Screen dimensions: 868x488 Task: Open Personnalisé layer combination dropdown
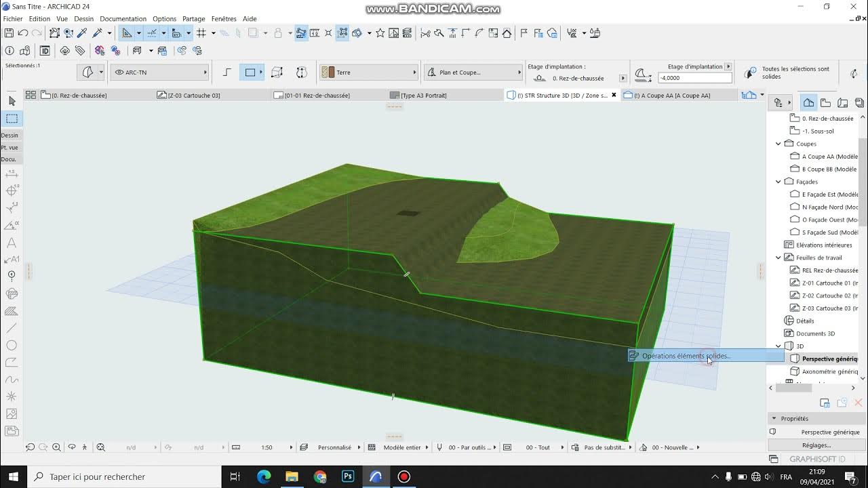click(330, 447)
